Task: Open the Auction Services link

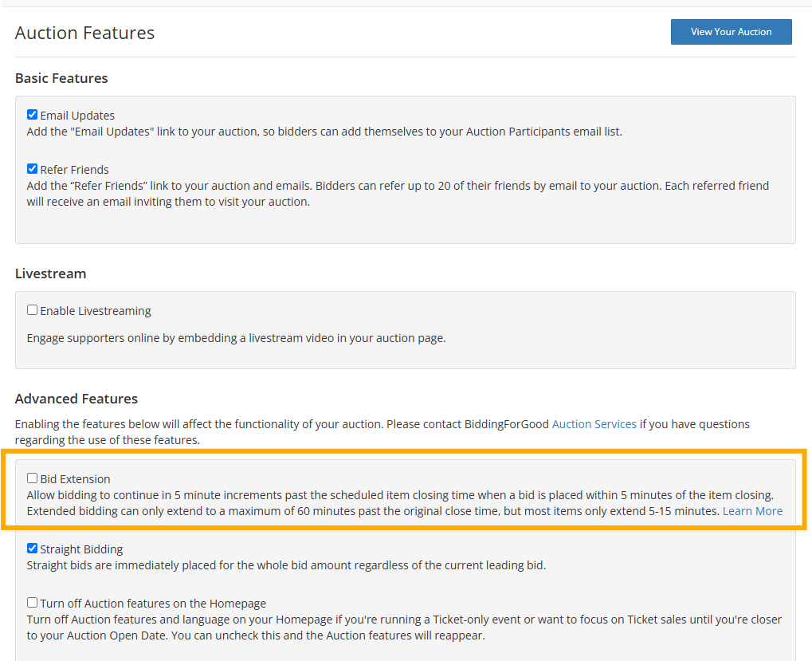Action: 594,423
